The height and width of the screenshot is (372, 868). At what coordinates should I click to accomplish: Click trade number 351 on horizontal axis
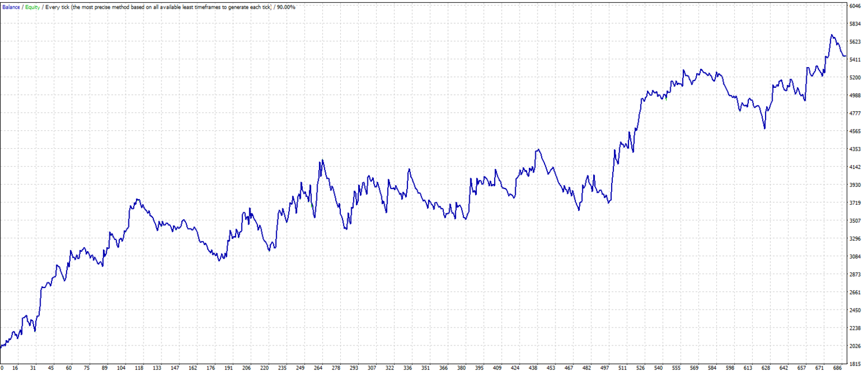425,368
